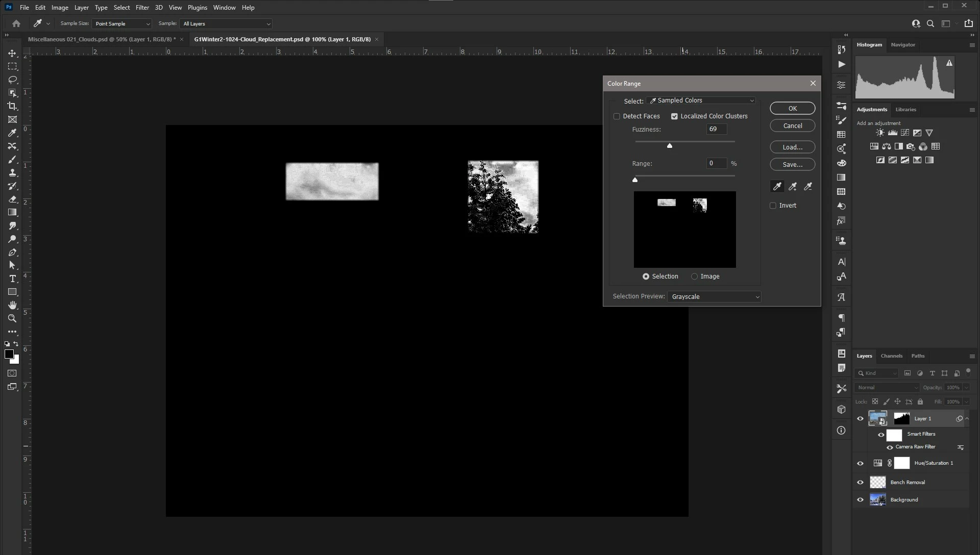Image resolution: width=980 pixels, height=555 pixels.
Task: Open the Select Sampled Colors dropdown
Action: click(701, 100)
